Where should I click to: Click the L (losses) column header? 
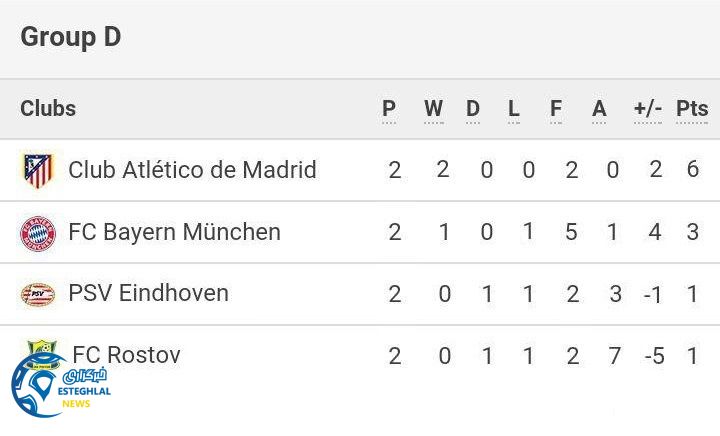point(514,109)
